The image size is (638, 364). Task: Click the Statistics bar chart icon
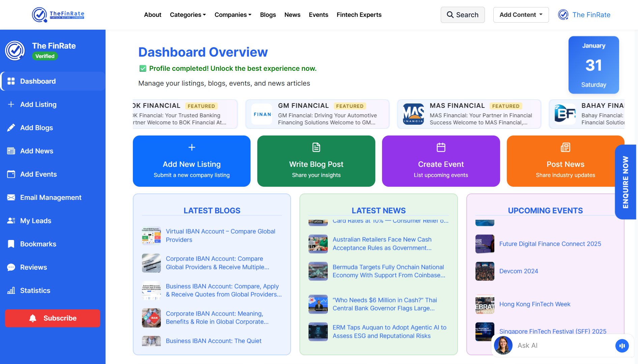(11, 291)
